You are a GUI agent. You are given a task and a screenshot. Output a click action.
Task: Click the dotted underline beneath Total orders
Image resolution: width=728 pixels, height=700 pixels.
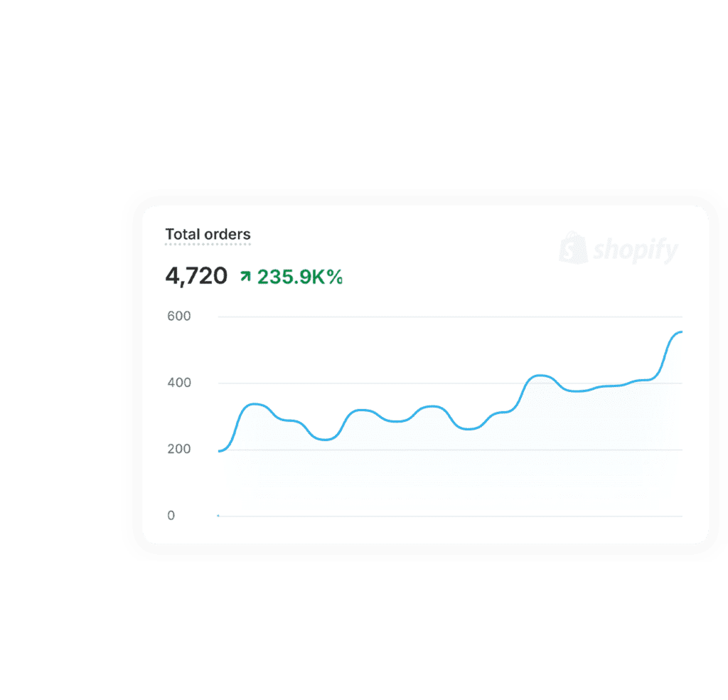[208, 244]
